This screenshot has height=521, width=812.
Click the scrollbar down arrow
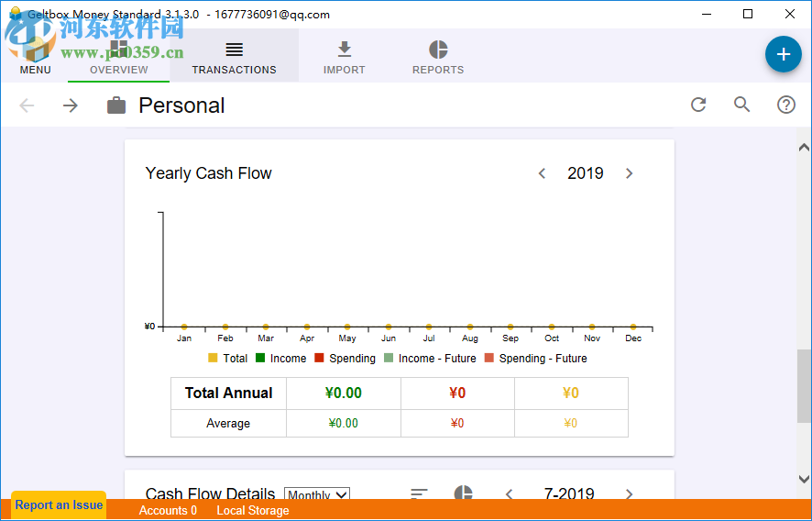tap(804, 479)
